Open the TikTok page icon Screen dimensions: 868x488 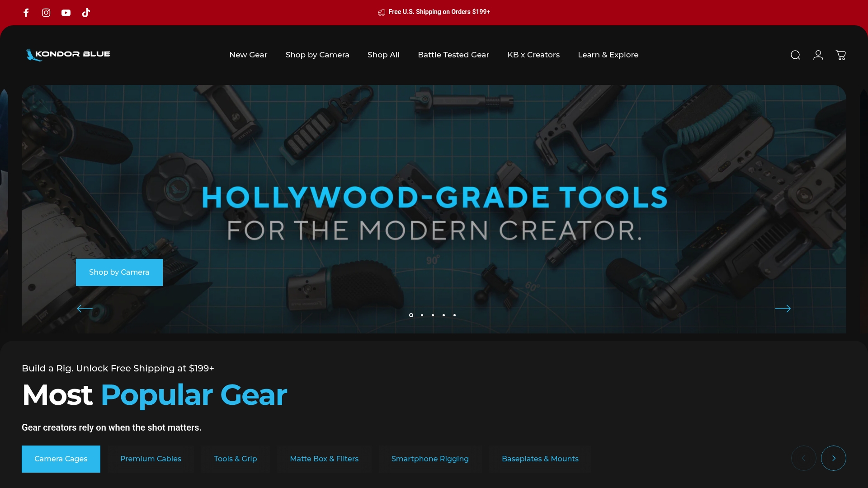(86, 13)
